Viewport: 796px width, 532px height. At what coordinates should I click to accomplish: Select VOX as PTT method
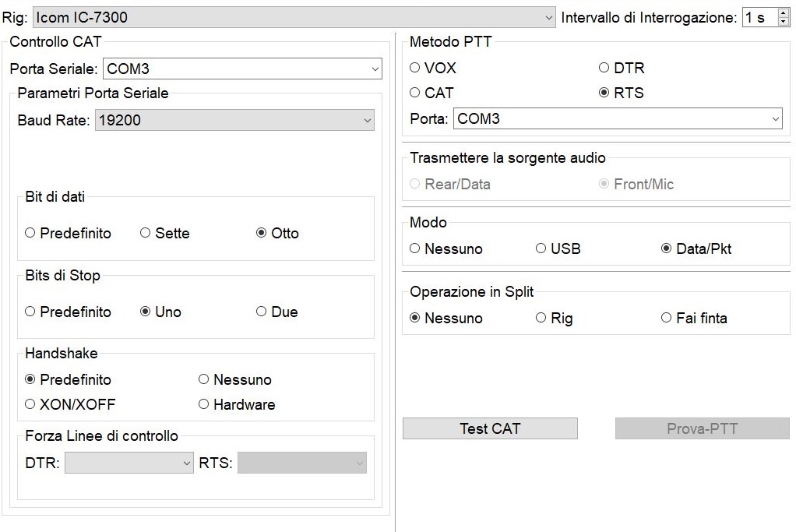click(x=415, y=68)
